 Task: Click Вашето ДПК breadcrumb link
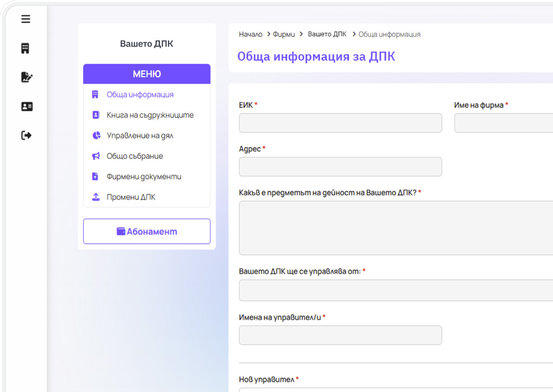[327, 34]
